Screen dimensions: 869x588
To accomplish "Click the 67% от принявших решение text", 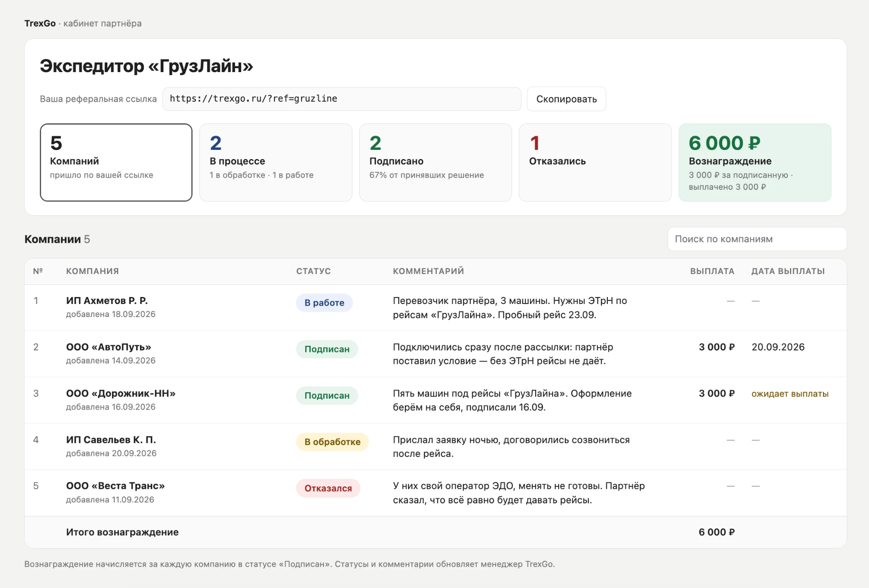I will (x=426, y=175).
